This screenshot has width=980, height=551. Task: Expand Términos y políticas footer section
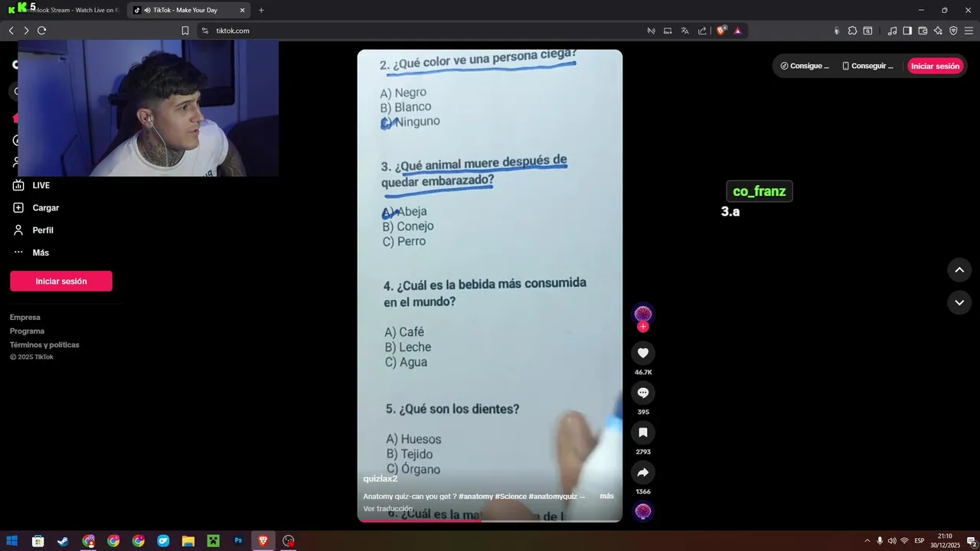[44, 344]
